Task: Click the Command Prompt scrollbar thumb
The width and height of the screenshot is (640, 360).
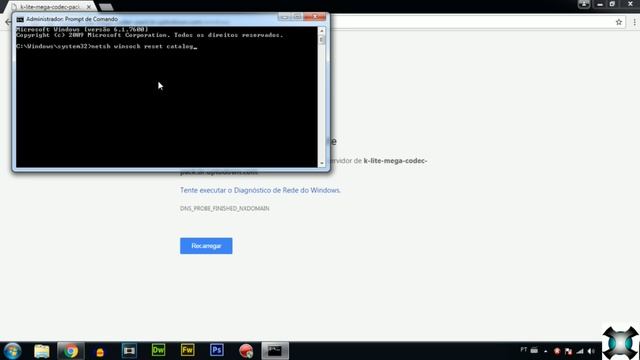Action: tap(322, 40)
